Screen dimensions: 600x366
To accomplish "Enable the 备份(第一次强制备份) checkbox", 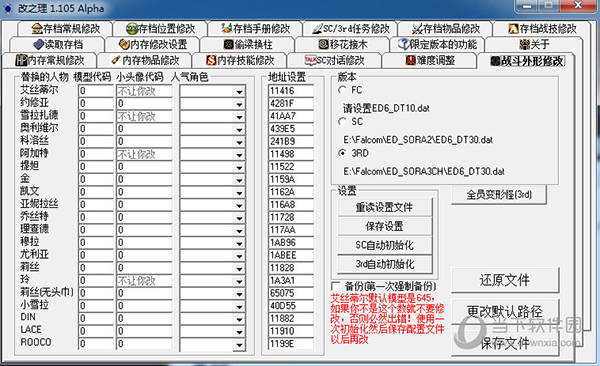I will tap(336, 286).
